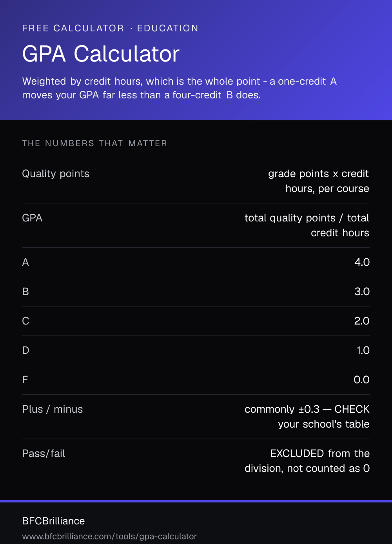
Task: Click the 'total quality points / total credit hours' text
Action: coord(307,225)
